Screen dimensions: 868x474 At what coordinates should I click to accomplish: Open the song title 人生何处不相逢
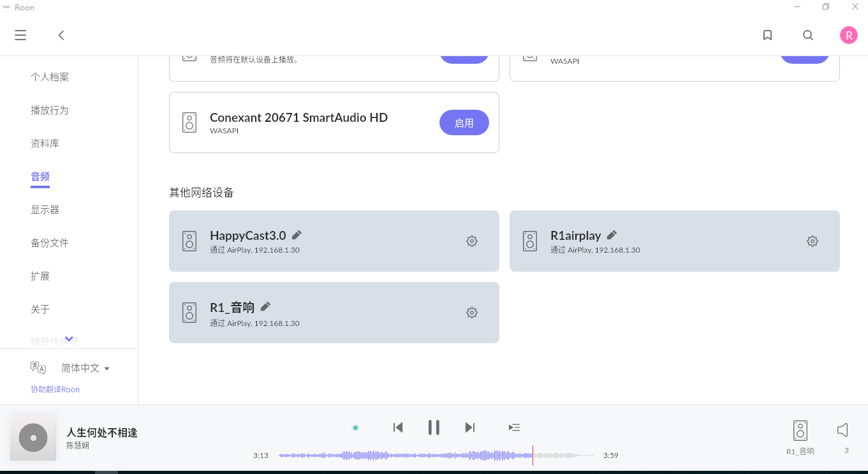[x=102, y=433]
